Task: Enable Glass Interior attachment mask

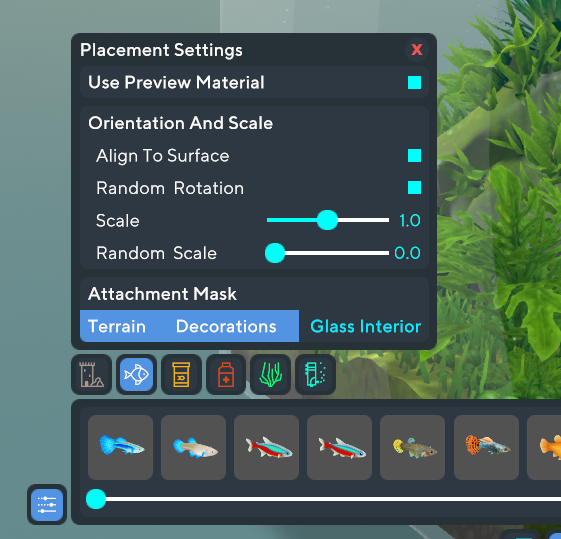Action: (x=365, y=326)
